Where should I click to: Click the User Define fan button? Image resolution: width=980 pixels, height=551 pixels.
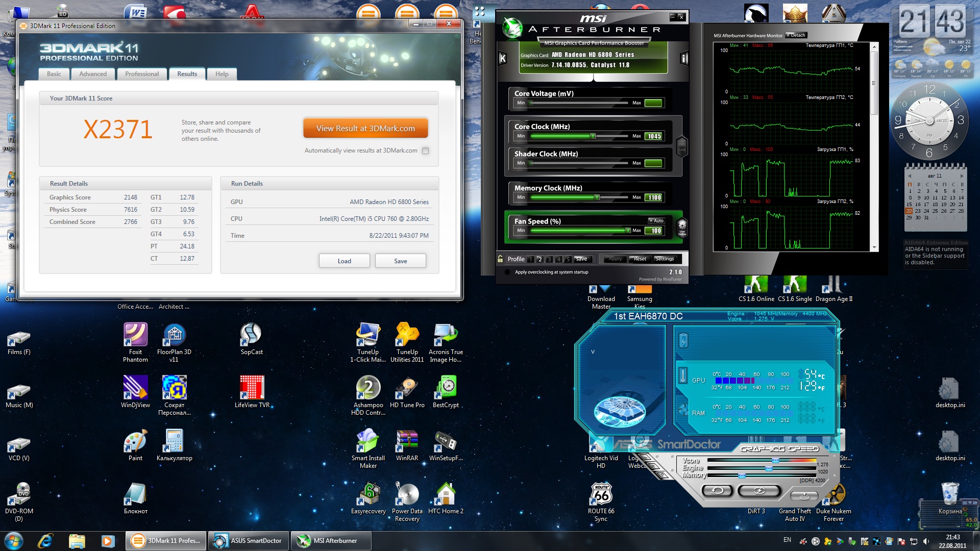coord(682,228)
